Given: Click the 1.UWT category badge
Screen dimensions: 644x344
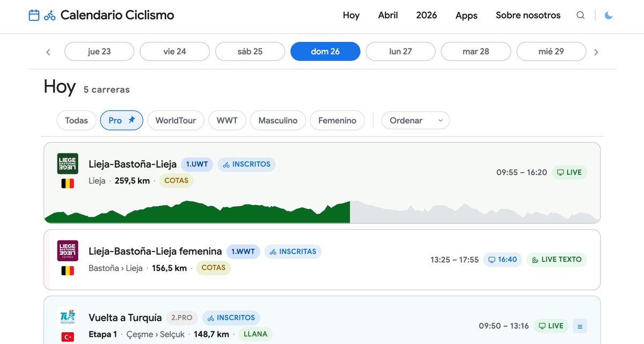Looking at the screenshot, I should pyautogui.click(x=197, y=164).
